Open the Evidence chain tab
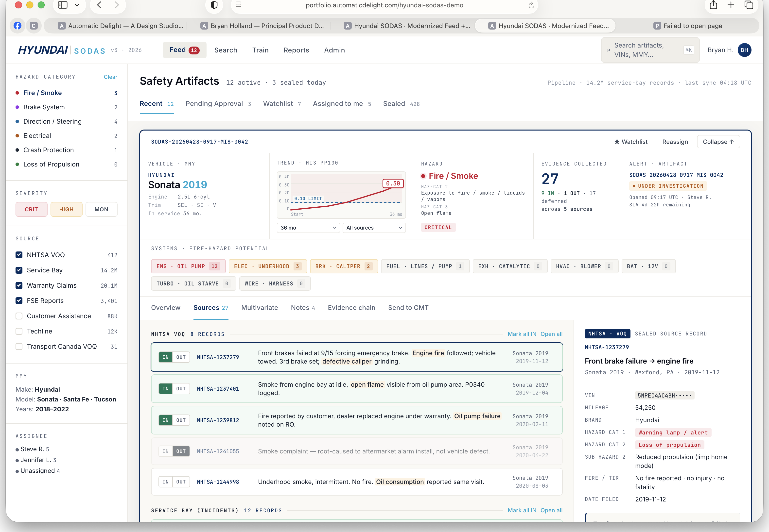The height and width of the screenshot is (532, 769). click(x=351, y=308)
